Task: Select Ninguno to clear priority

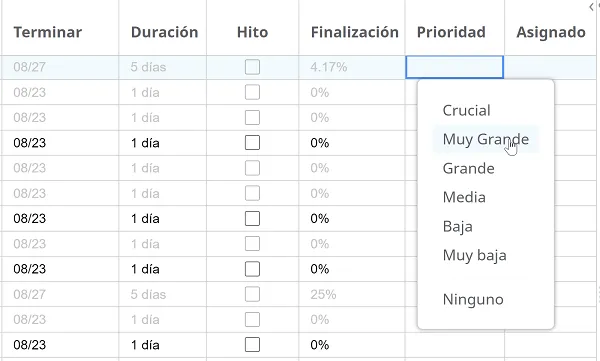Action: pyautogui.click(x=473, y=299)
